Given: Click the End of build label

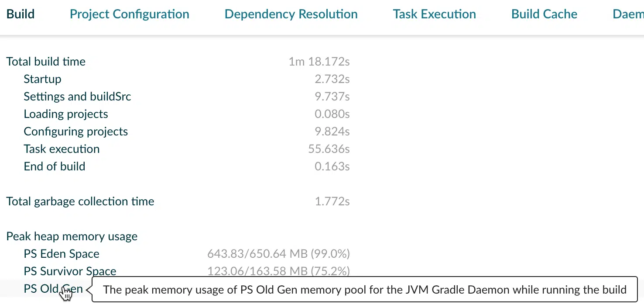Looking at the screenshot, I should pos(55,166).
